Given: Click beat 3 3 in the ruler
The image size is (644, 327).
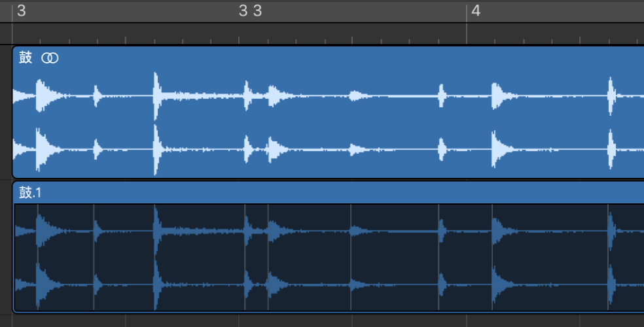Looking at the screenshot, I should click(250, 10).
